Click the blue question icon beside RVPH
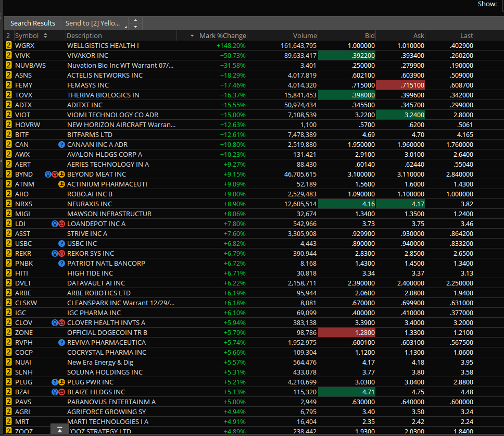The width and height of the screenshot is (504, 436). pyautogui.click(x=62, y=343)
